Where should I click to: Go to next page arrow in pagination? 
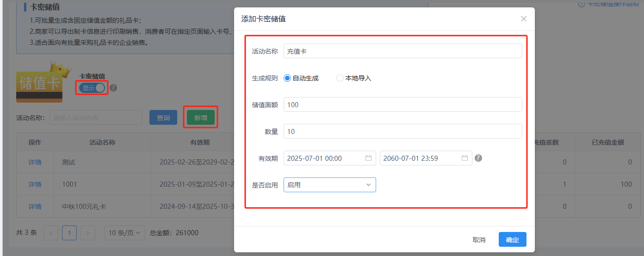(x=88, y=233)
